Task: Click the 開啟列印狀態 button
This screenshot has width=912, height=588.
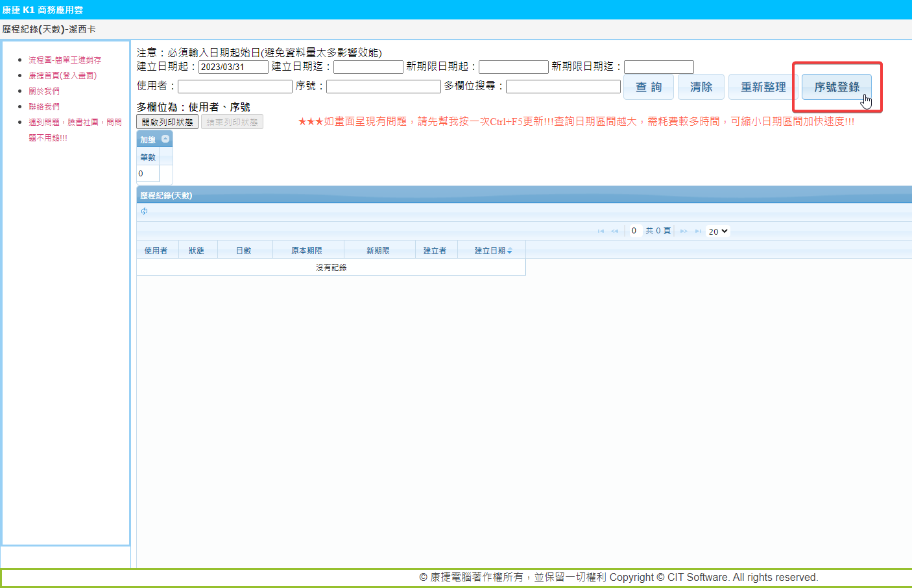Action: [167, 122]
